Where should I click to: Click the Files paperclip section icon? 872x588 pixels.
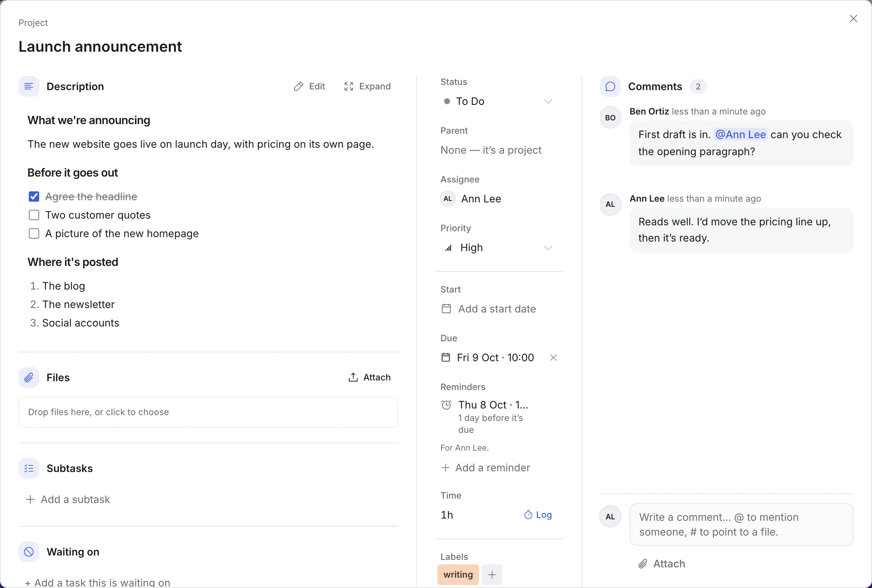[x=29, y=377]
